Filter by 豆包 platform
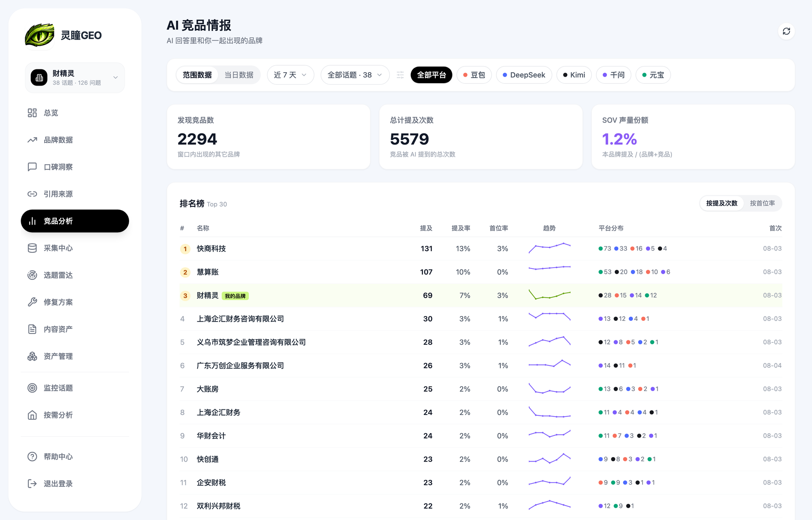The height and width of the screenshot is (520, 812). 474,75
